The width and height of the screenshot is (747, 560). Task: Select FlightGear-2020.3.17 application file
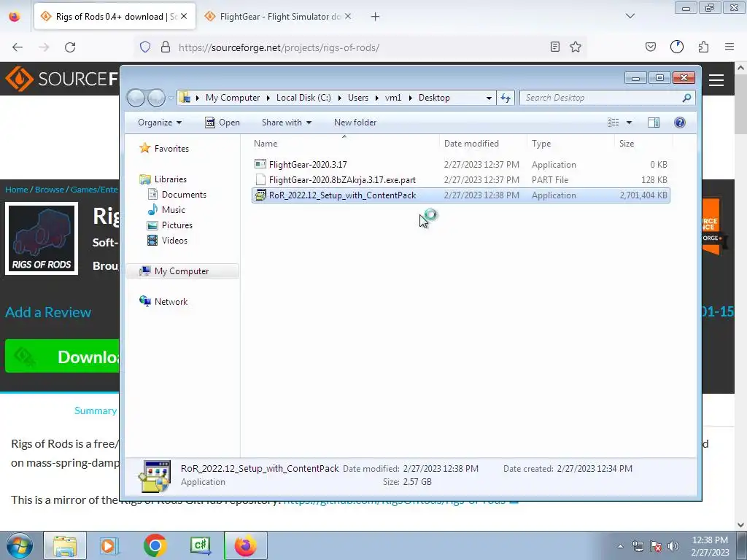click(x=461, y=164)
